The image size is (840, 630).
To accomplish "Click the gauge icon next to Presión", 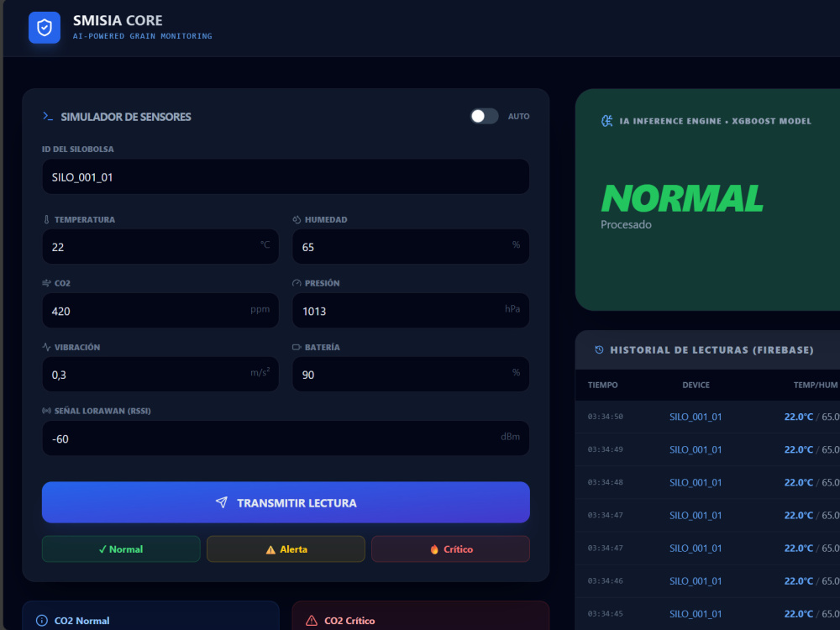I will (297, 283).
